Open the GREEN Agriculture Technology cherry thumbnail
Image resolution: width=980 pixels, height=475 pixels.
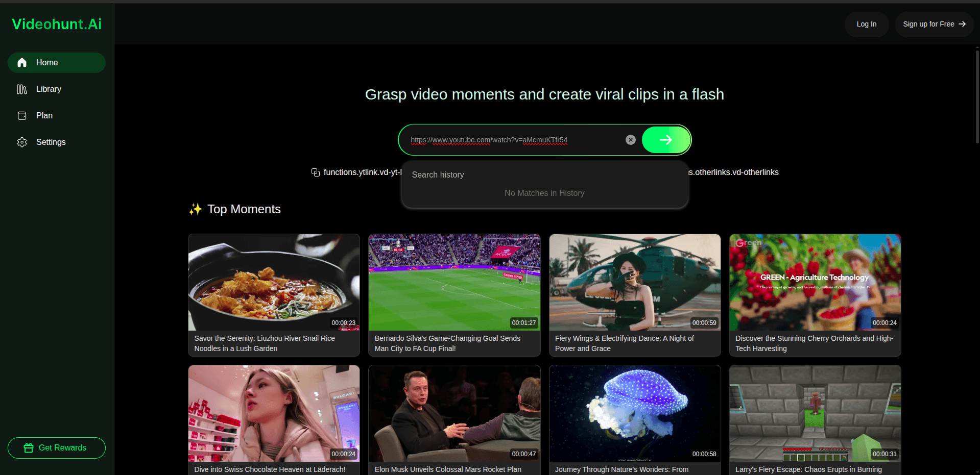pyautogui.click(x=815, y=282)
